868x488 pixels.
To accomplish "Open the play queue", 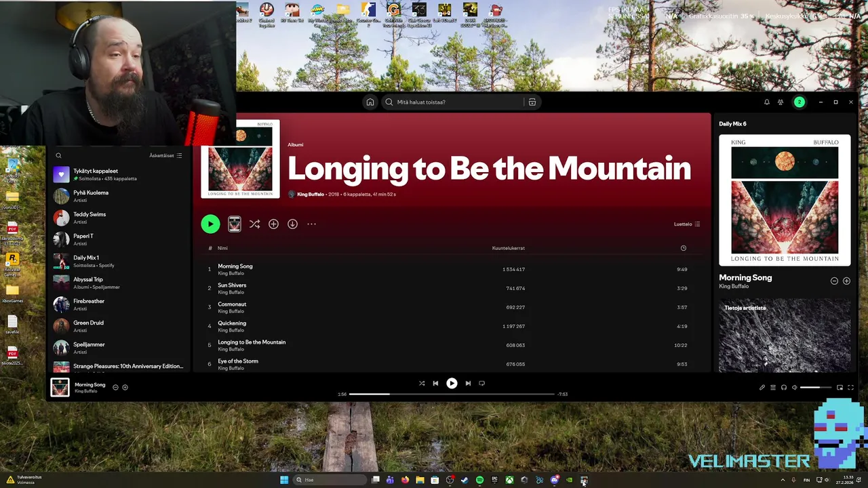I will [x=772, y=388].
